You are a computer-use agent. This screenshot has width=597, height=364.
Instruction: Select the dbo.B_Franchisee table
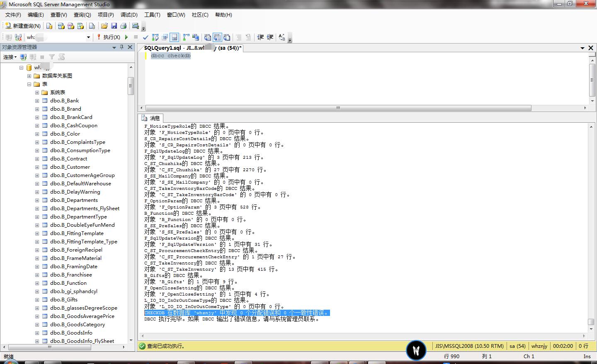pyautogui.click(x=71, y=275)
